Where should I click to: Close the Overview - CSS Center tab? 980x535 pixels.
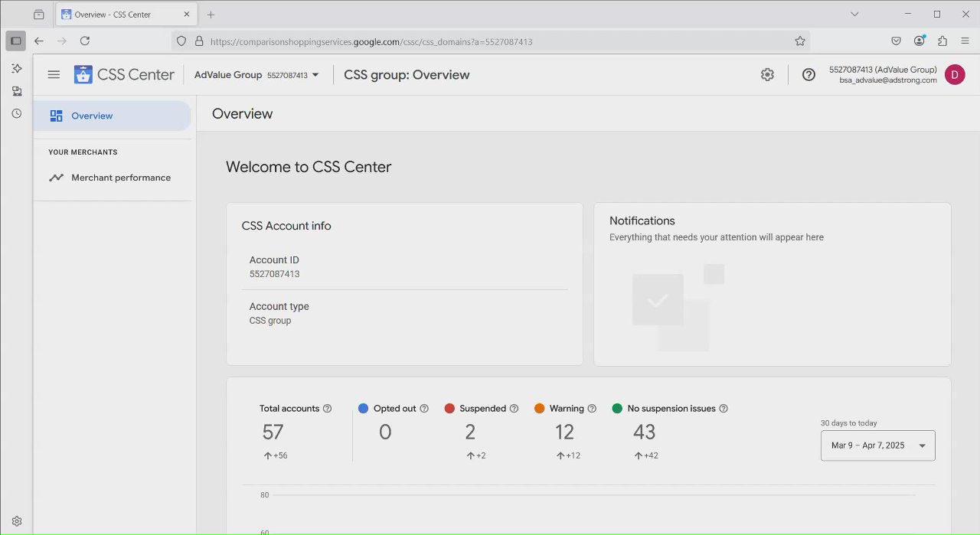(x=186, y=15)
